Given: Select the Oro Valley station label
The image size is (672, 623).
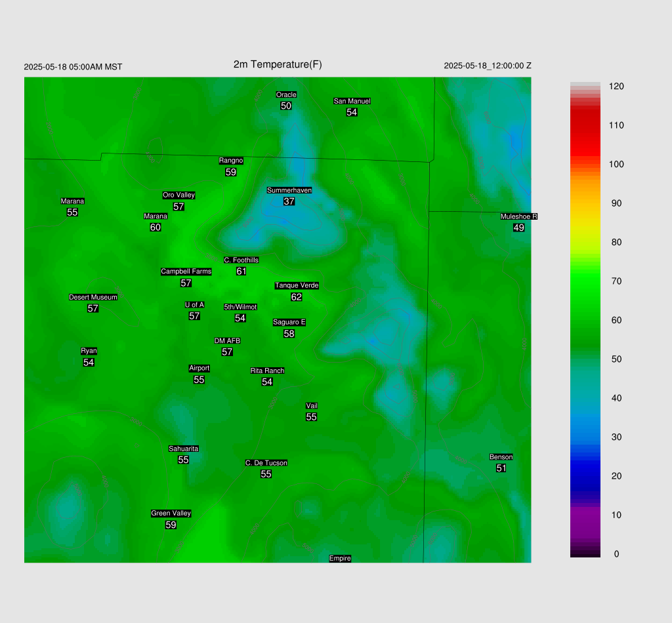Looking at the screenshot, I should pos(178,195).
